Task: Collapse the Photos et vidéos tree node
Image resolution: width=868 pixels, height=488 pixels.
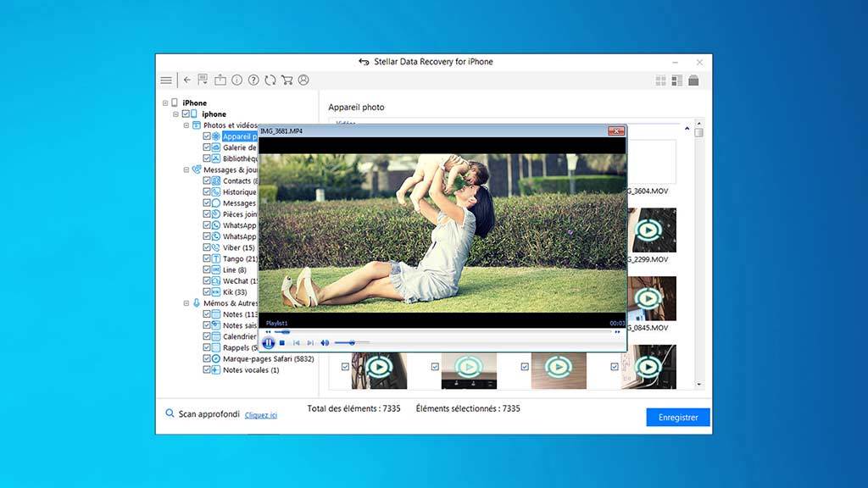Action: [186, 125]
